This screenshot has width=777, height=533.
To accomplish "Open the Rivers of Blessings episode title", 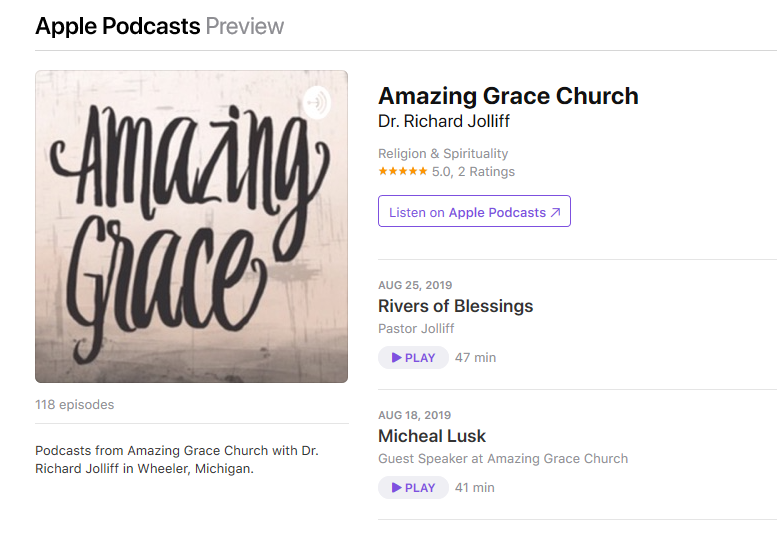I will tap(455, 306).
